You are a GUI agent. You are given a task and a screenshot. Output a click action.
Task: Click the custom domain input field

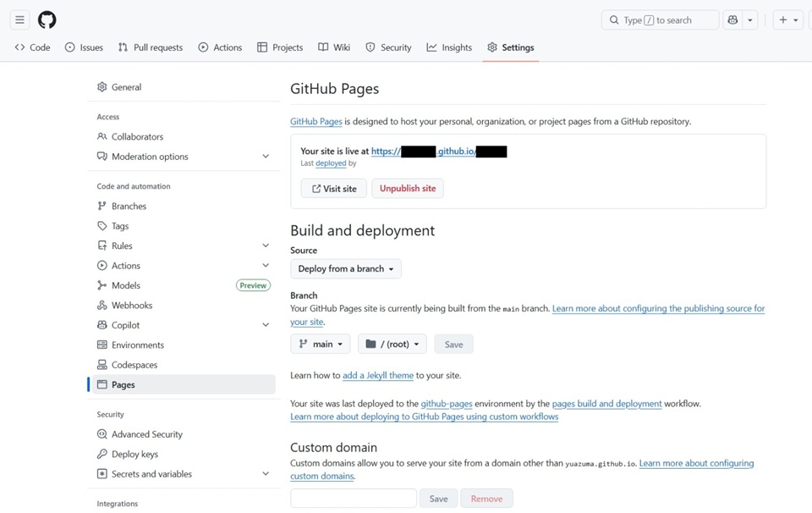coord(353,498)
